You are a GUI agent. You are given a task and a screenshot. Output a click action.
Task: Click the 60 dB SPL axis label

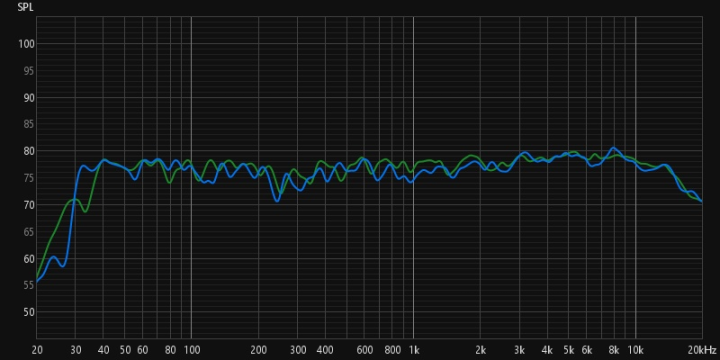28,259
